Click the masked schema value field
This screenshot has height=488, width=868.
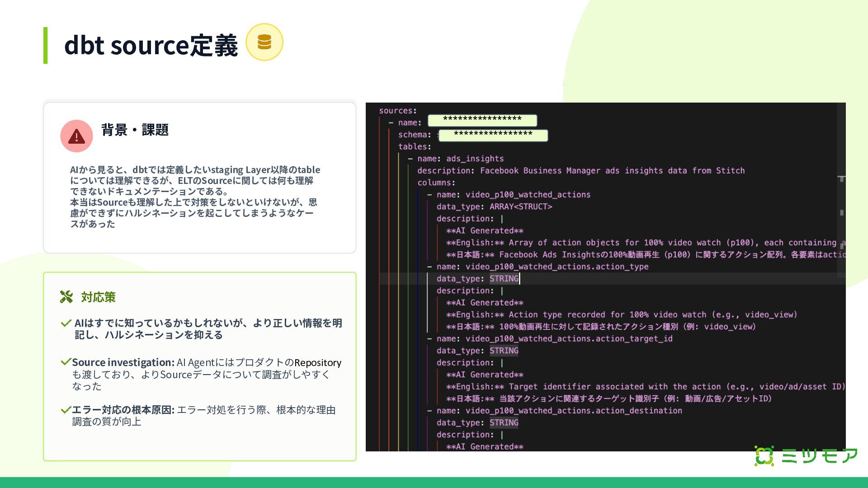pyautogui.click(x=493, y=135)
